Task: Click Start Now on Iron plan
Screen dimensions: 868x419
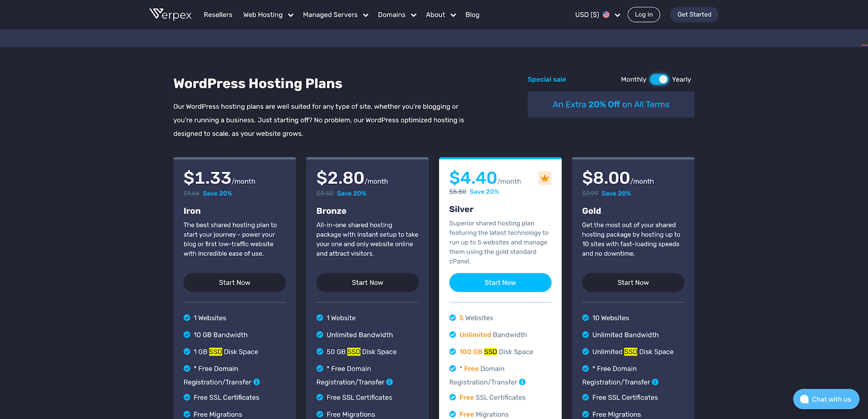Action: [x=234, y=282]
